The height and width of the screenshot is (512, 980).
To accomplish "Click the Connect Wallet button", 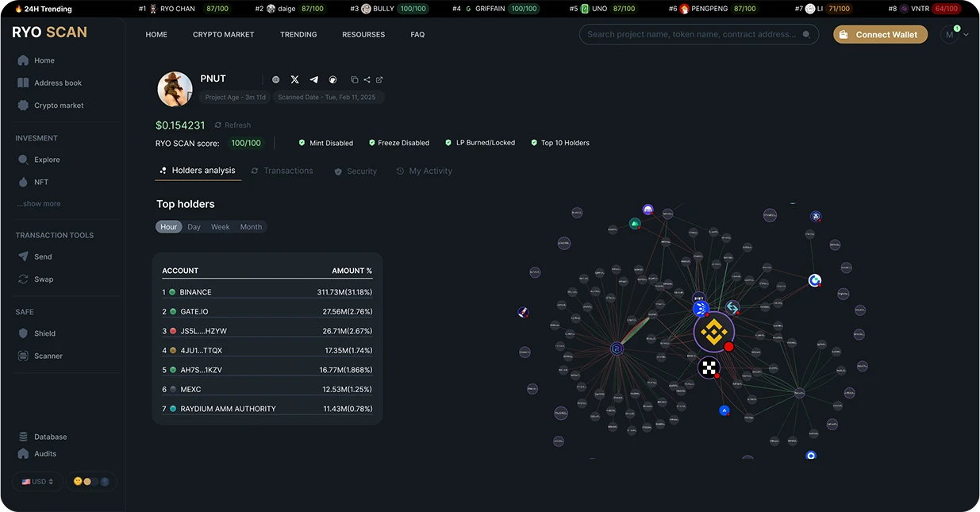I will click(880, 34).
